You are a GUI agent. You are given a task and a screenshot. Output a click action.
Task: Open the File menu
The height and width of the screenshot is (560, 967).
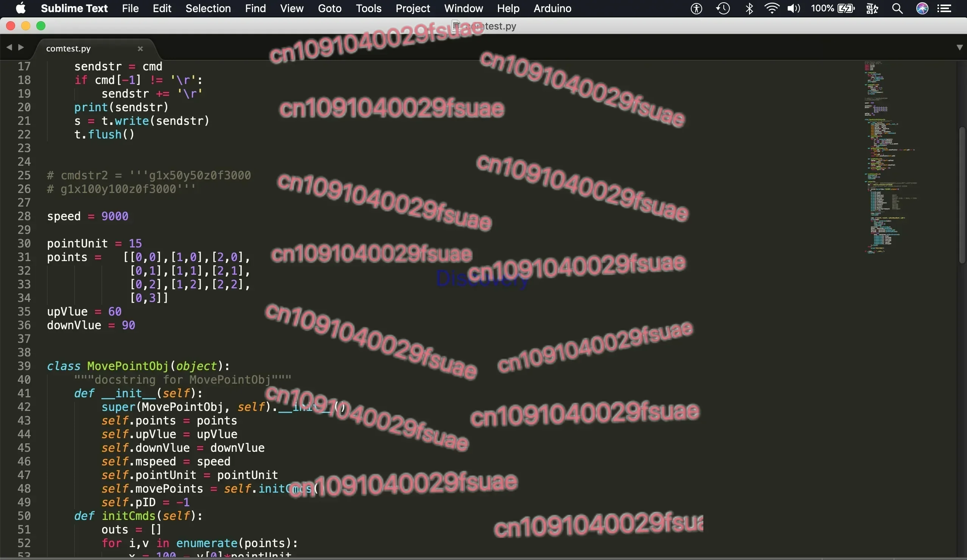[130, 8]
